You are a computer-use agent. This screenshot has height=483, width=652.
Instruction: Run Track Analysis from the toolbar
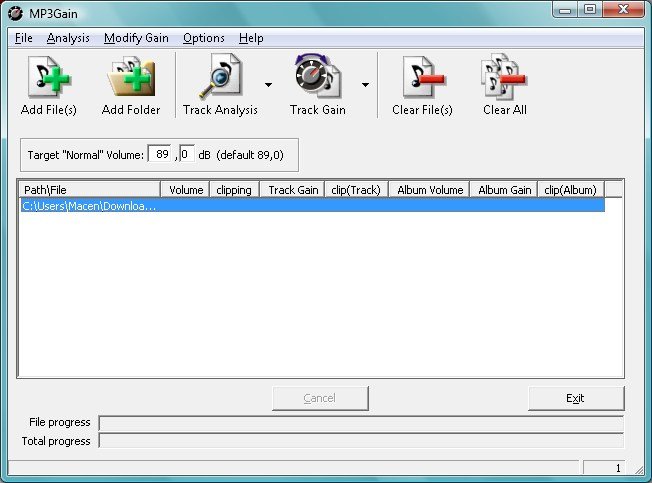[220, 85]
